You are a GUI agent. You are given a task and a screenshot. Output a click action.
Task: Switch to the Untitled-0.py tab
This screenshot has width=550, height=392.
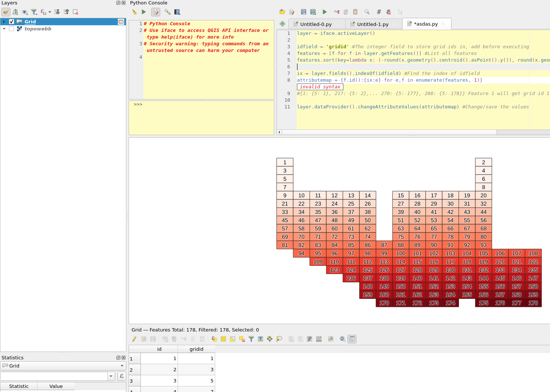(x=316, y=24)
